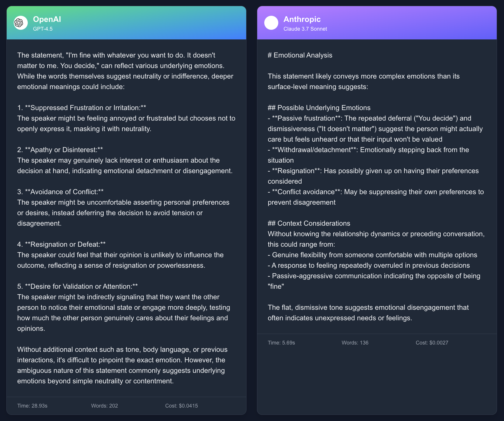504x421 pixels.
Task: Click the '## Context Considerations' heading
Action: [309, 223]
